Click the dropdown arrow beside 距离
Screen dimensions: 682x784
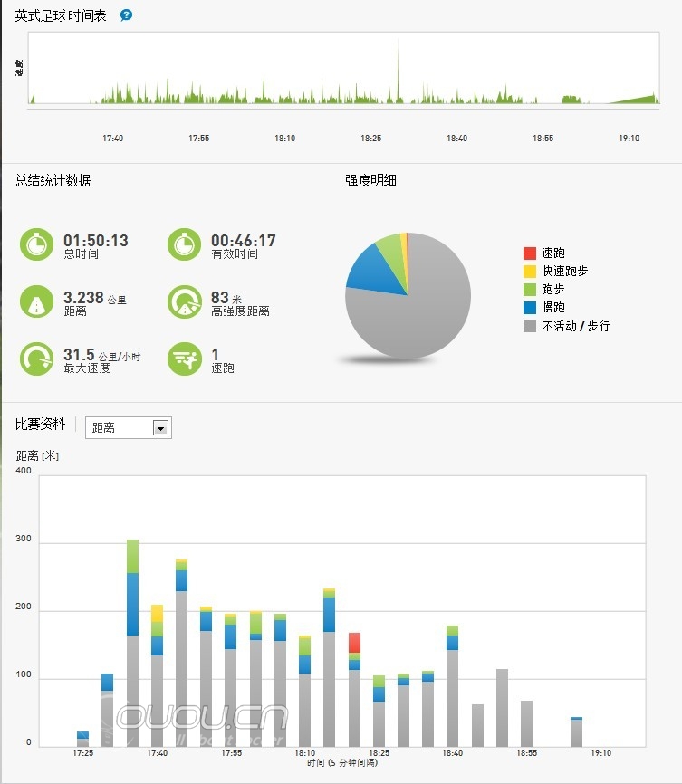(160, 428)
